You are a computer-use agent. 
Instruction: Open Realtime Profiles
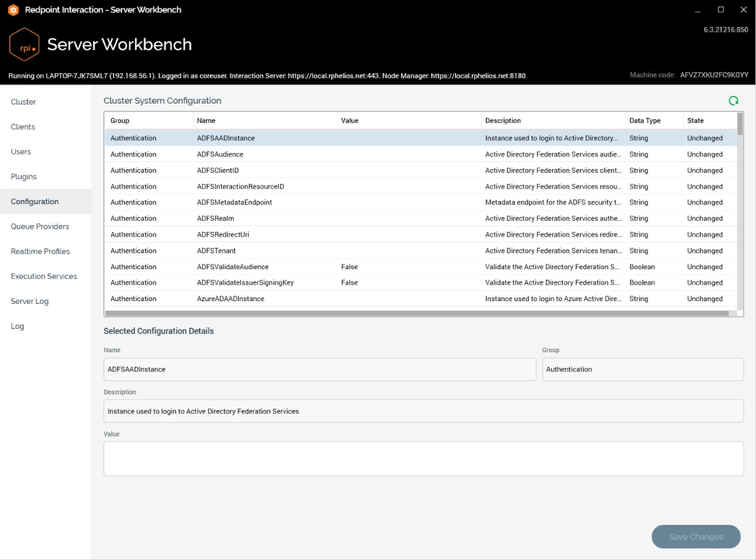pos(40,251)
